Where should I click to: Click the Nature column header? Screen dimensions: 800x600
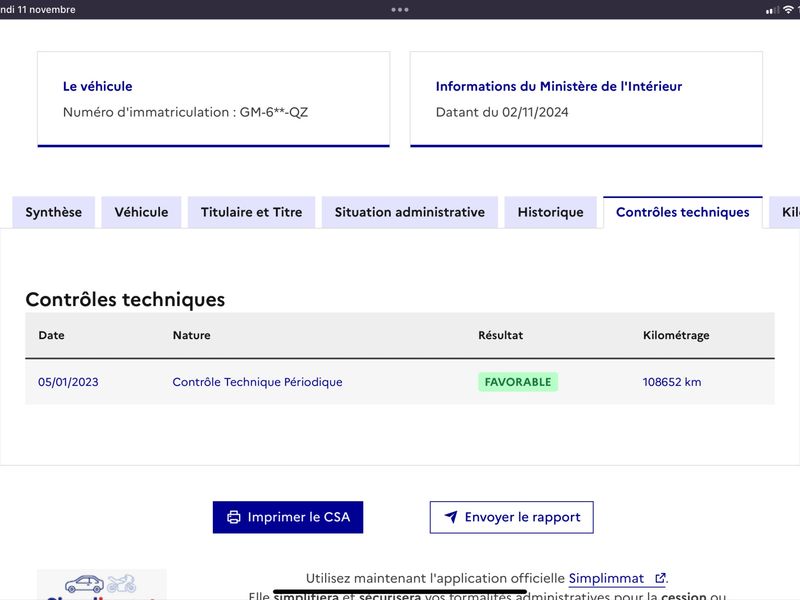pyautogui.click(x=191, y=335)
